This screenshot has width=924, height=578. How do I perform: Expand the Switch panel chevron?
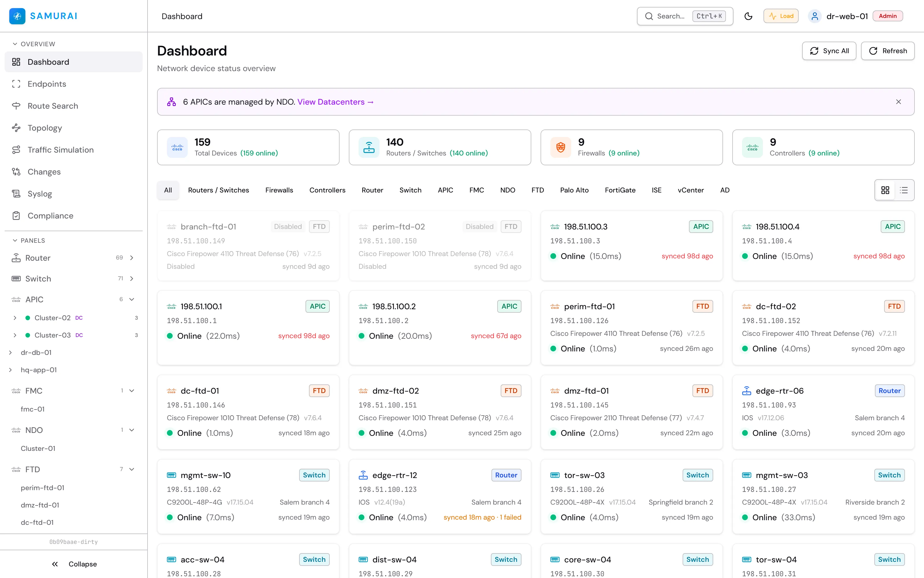132,278
